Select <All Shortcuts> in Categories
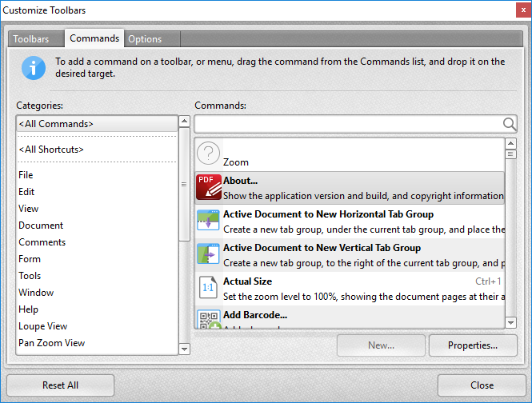 [51, 150]
